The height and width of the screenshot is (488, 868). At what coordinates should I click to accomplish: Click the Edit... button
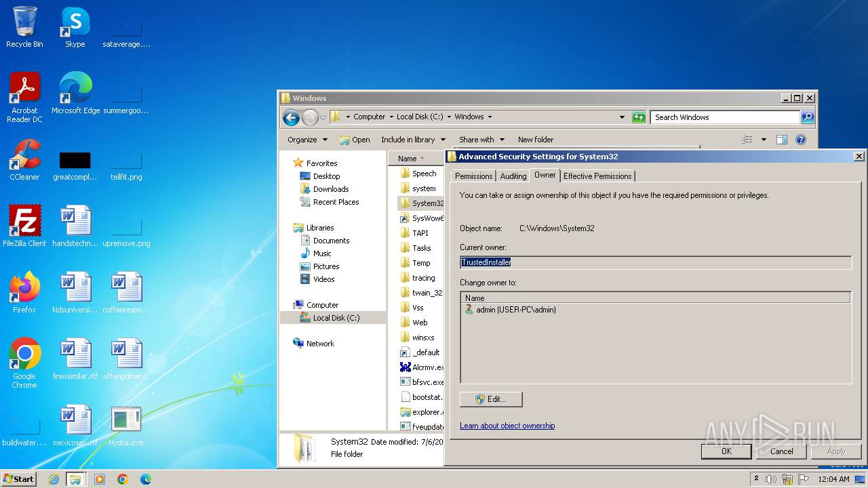tap(491, 399)
